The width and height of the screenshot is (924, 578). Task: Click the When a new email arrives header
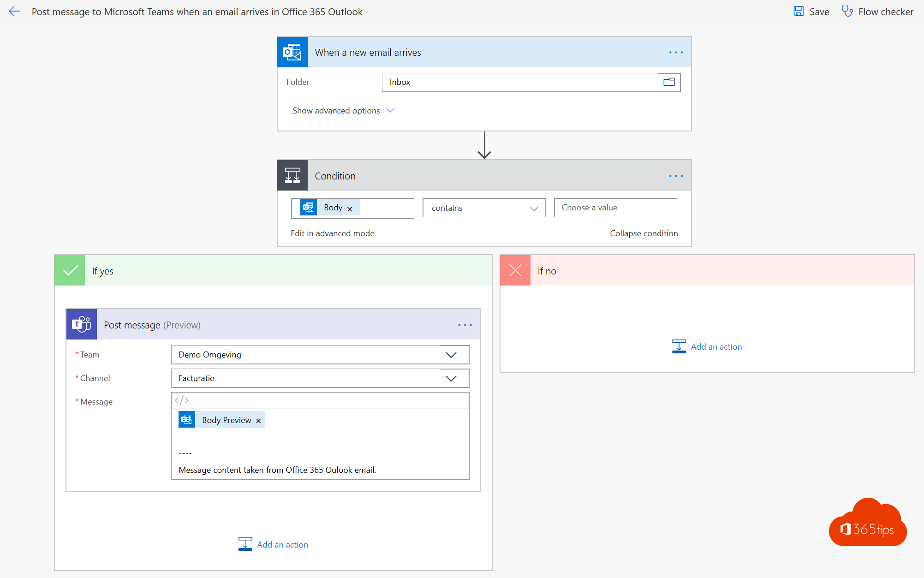[484, 52]
